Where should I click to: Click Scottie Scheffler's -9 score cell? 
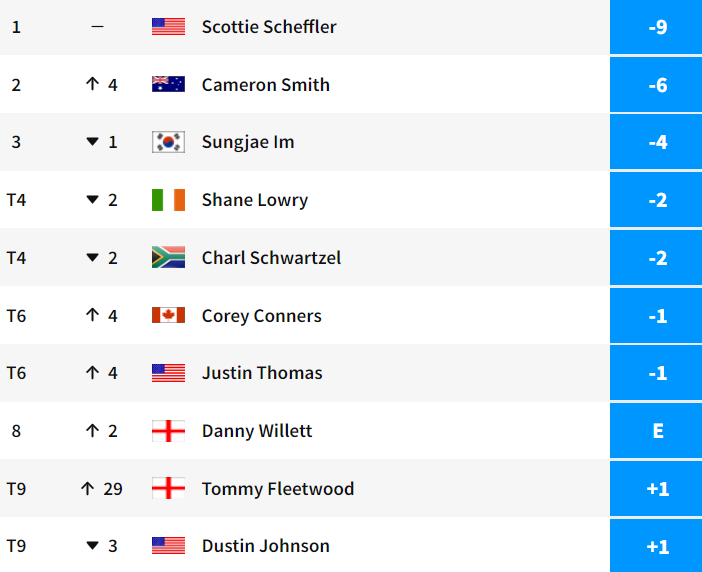click(x=656, y=27)
